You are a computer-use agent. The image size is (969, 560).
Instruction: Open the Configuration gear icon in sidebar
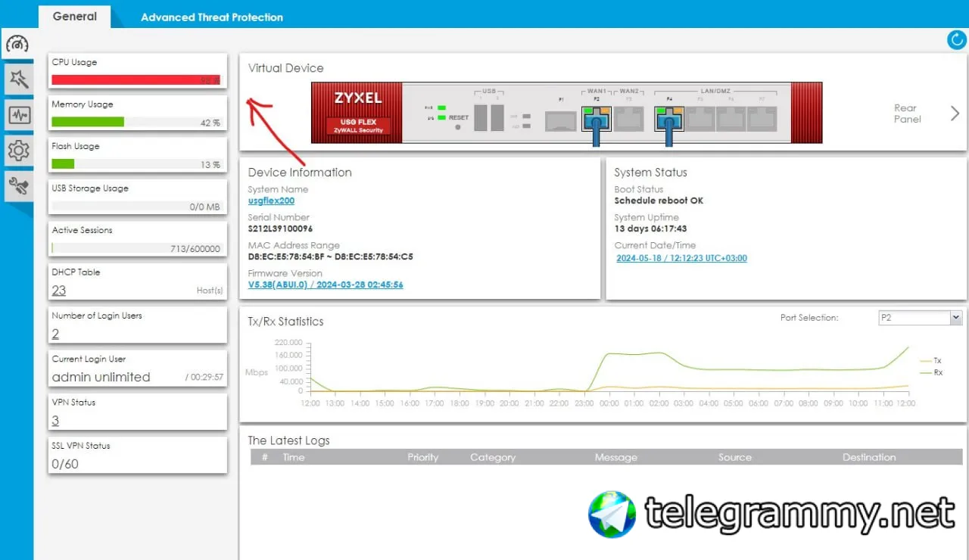tap(18, 151)
